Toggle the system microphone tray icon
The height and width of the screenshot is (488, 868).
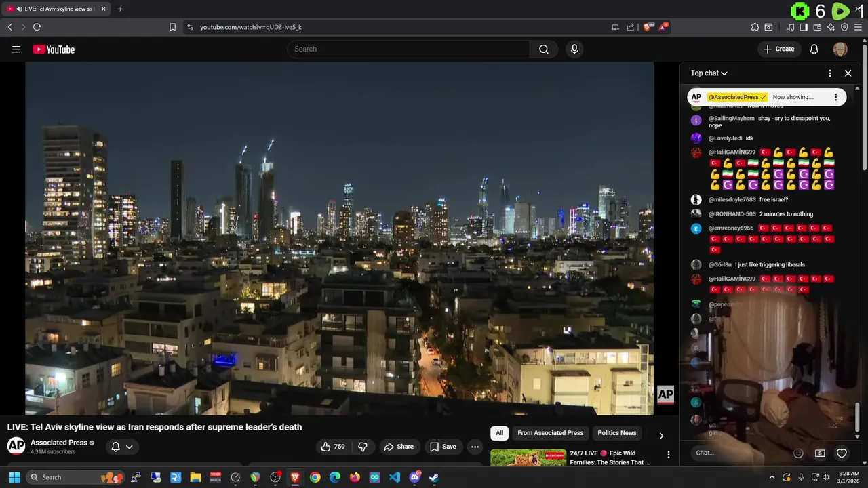click(x=801, y=477)
